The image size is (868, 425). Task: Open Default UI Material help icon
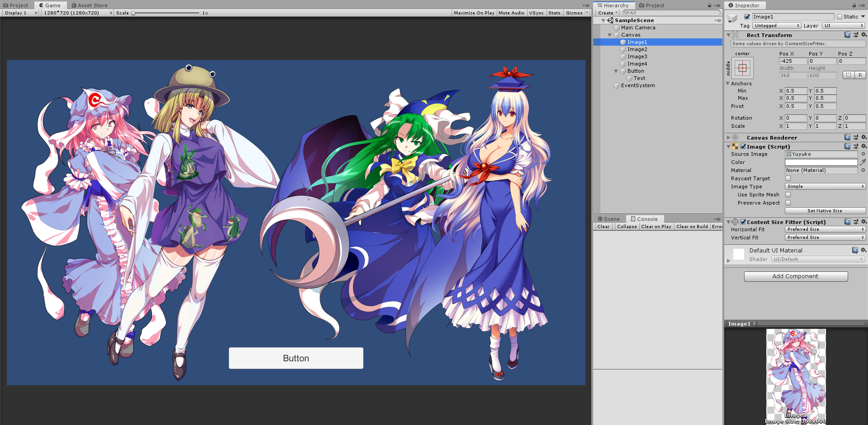click(855, 250)
